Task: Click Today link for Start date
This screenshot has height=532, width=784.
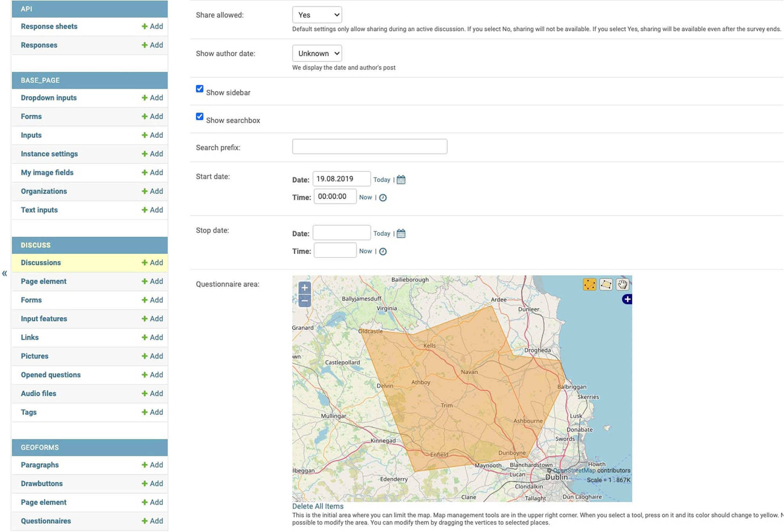Action: (x=382, y=180)
